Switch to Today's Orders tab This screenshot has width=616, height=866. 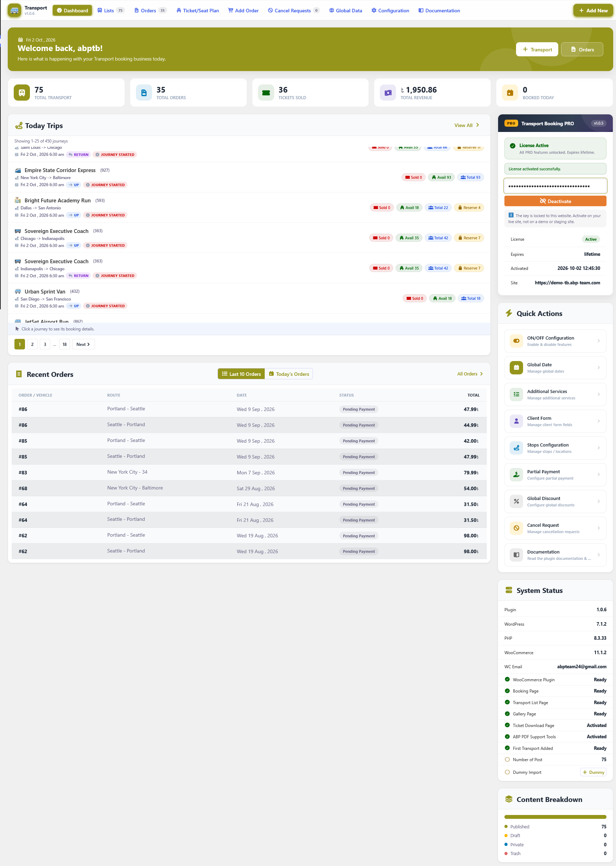(289, 374)
